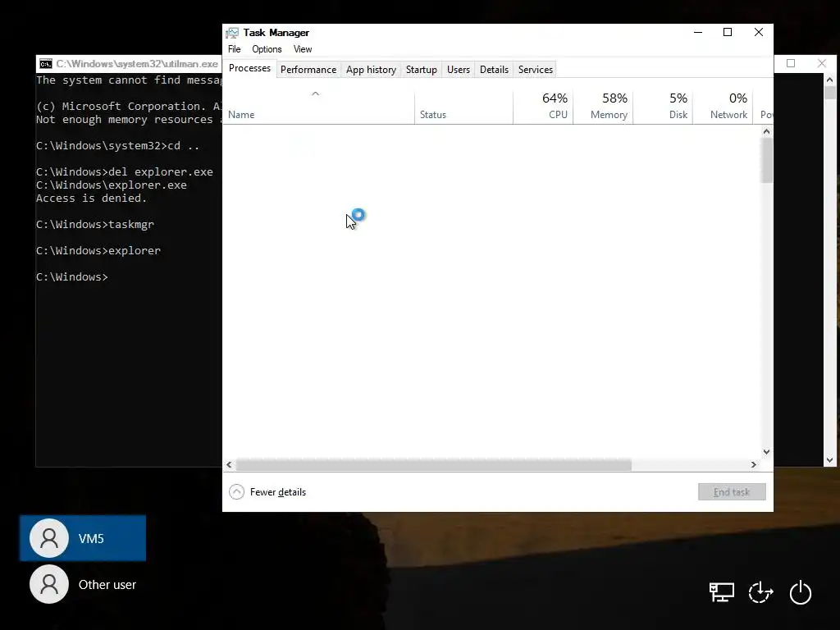Maximize the command prompt window
The width and height of the screenshot is (840, 630).
click(x=791, y=63)
